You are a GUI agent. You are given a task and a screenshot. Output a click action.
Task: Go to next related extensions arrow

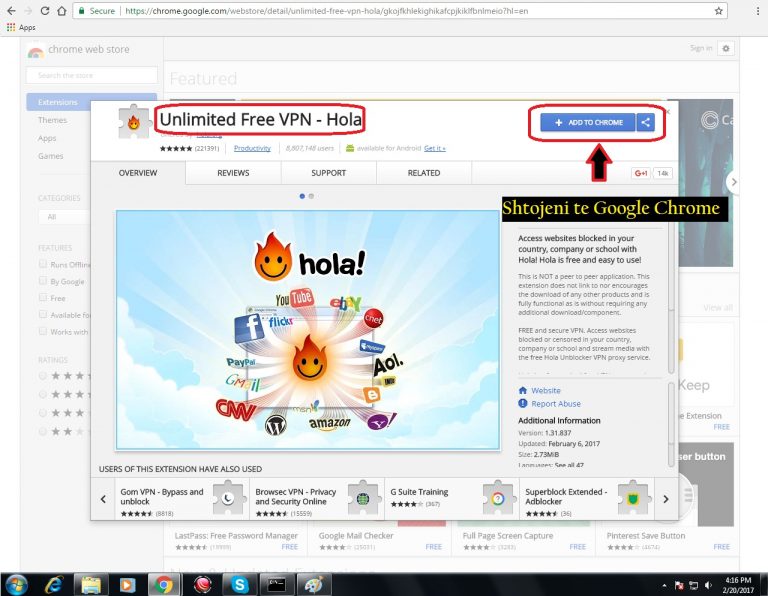click(x=666, y=499)
